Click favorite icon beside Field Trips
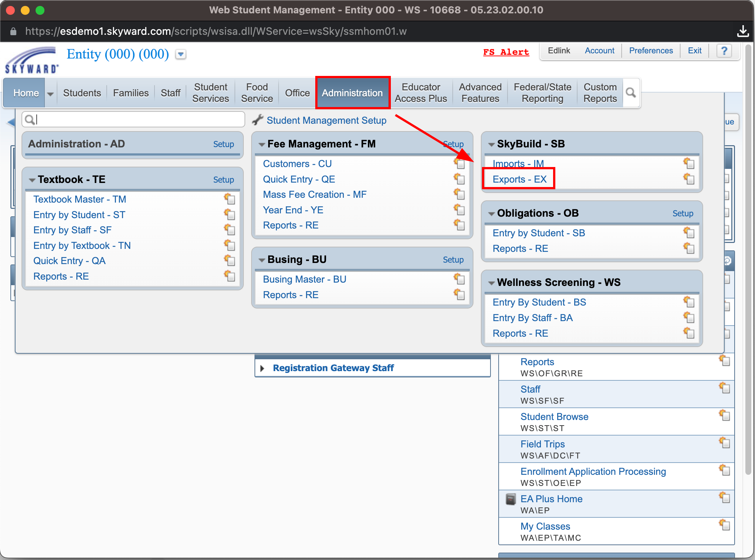Viewport: 755px width, 560px height. 725,443
